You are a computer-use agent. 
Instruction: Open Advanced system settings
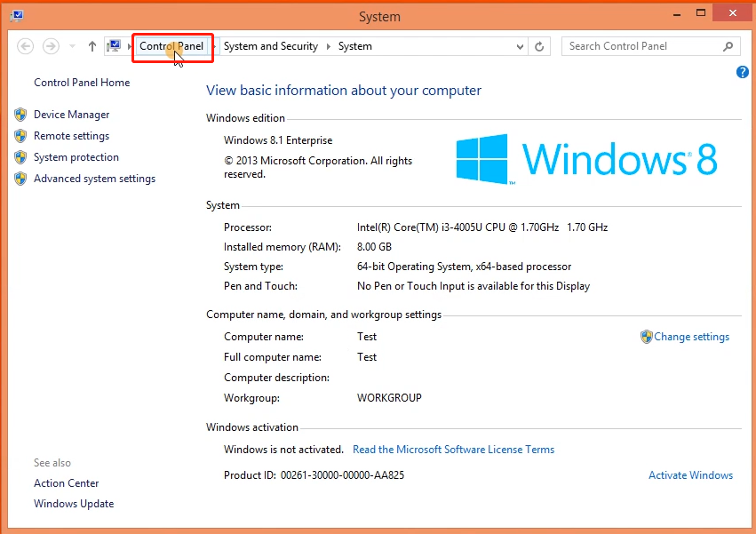[94, 179]
